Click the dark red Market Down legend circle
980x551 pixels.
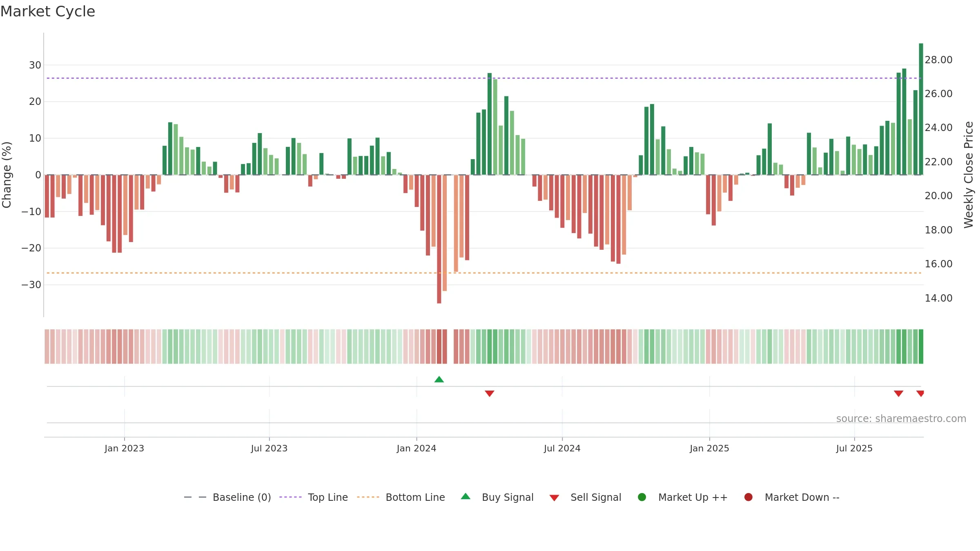click(748, 497)
